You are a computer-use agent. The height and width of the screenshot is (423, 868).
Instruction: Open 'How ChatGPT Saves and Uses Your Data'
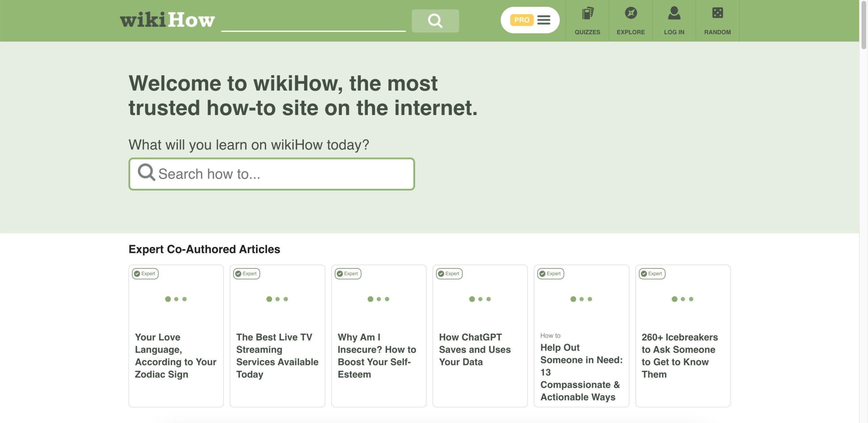point(475,350)
